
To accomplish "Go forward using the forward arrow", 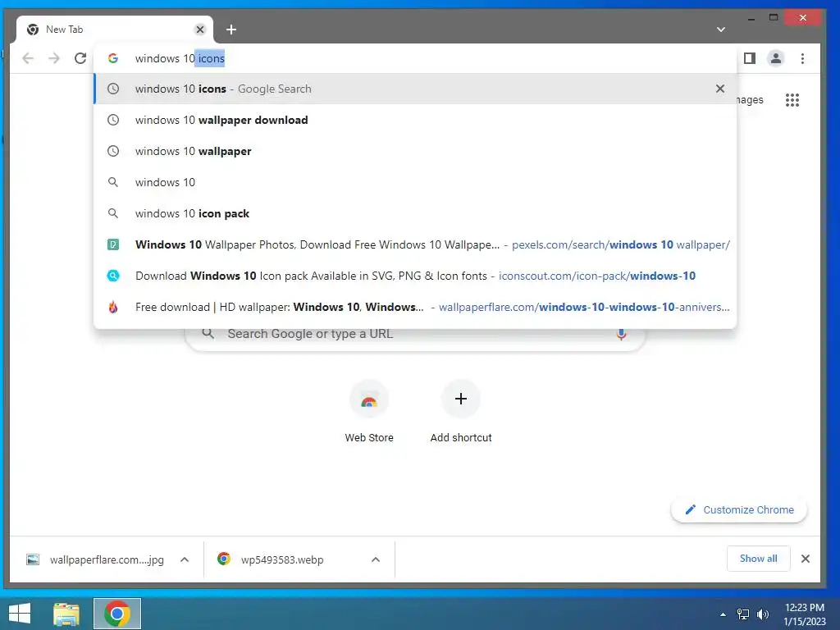I will 54,58.
